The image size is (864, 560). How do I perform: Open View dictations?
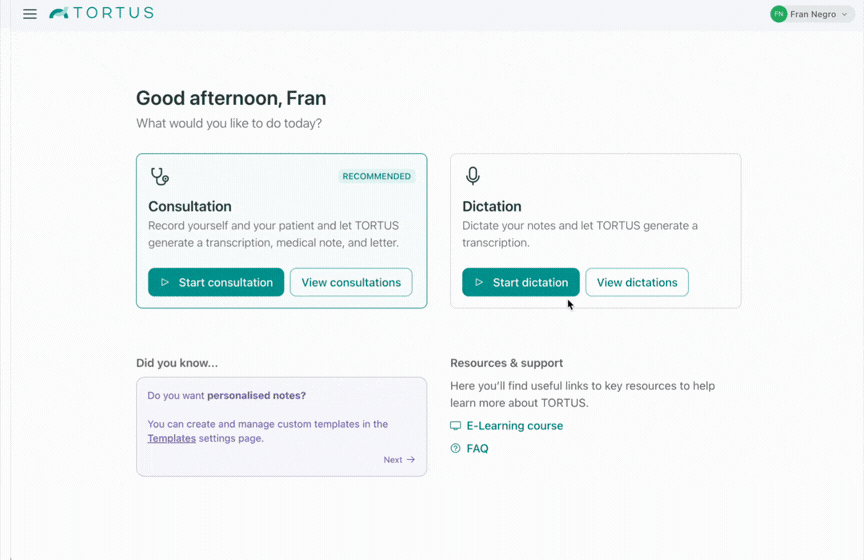pyautogui.click(x=637, y=282)
